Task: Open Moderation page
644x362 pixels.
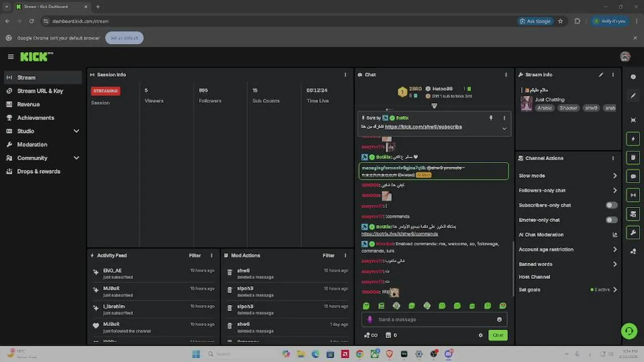Action: click(x=42, y=145)
